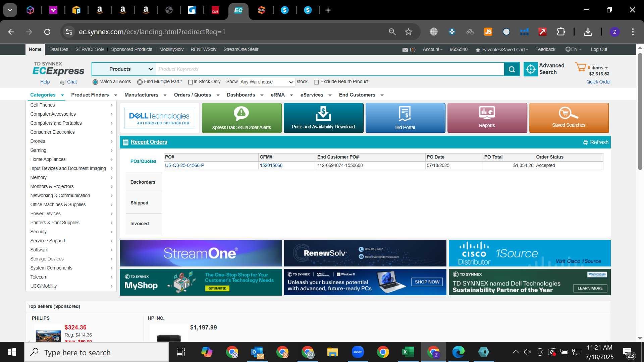Open Excel from the taskbar
The image size is (644, 362).
pos(408,352)
